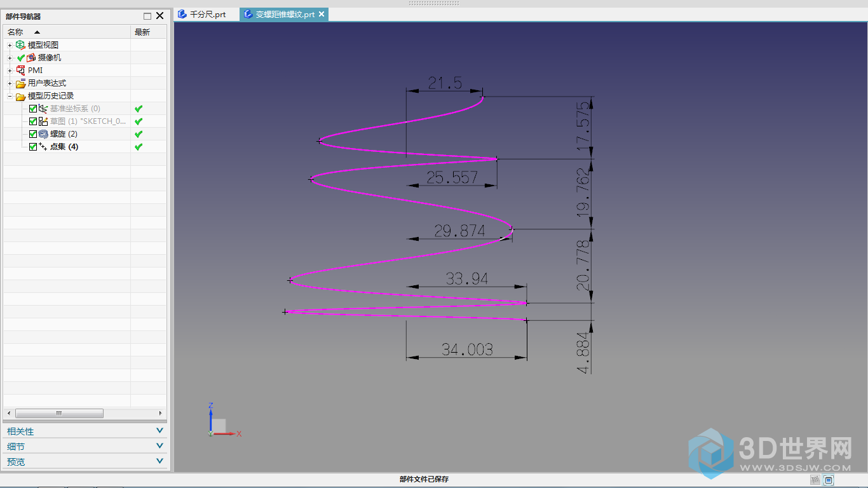Click the PMI tree icon

(x=20, y=71)
